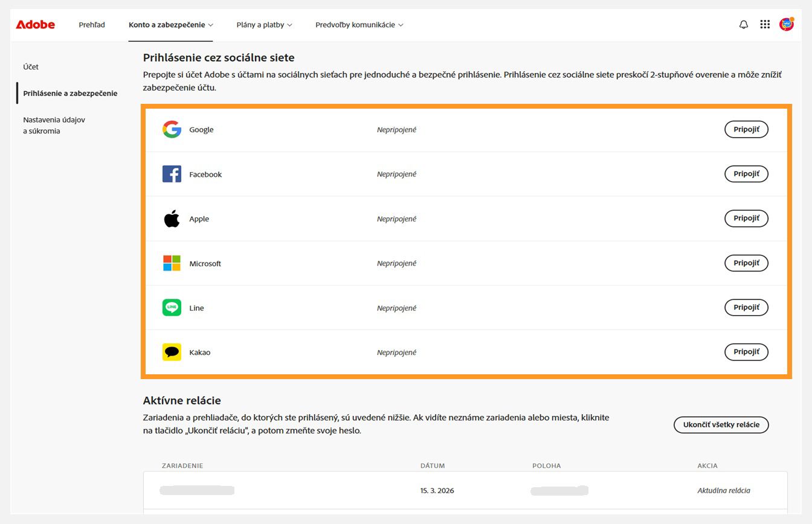Go to the Prehľad tab

click(92, 25)
